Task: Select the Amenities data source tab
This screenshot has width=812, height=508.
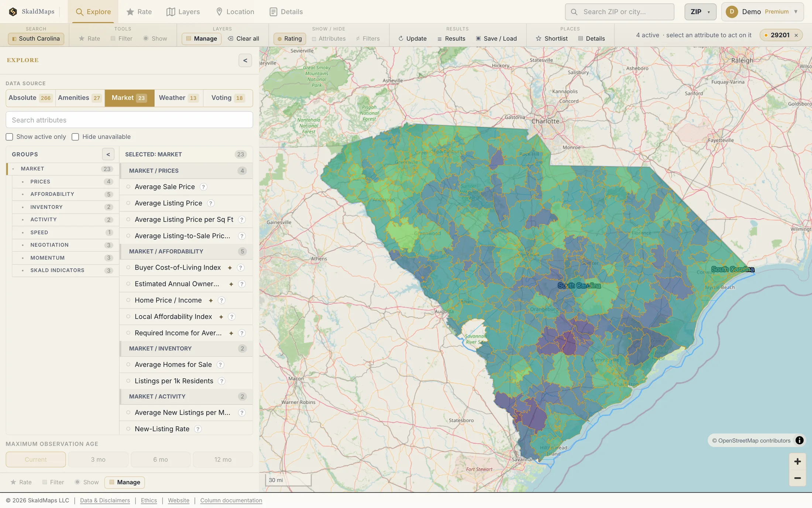Action: pos(80,98)
